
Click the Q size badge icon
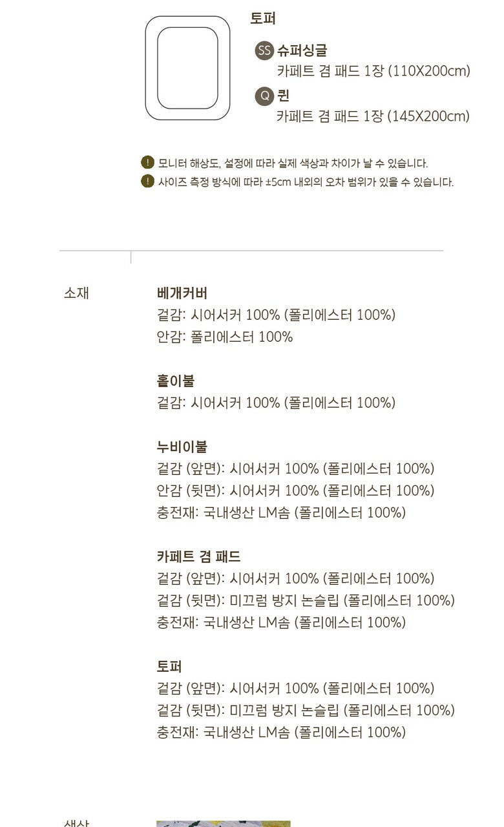(x=264, y=96)
